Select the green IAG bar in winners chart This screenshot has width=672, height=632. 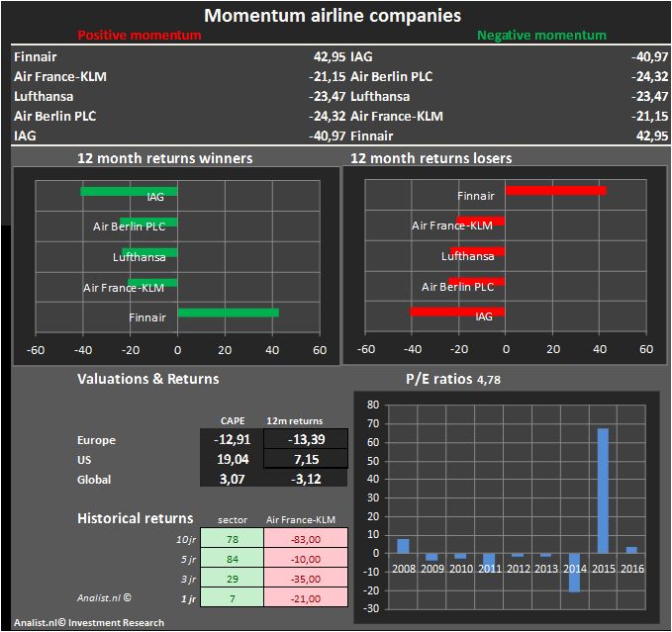click(x=129, y=192)
